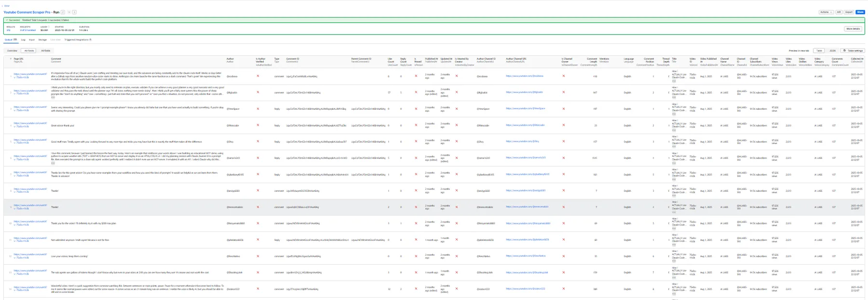The image size is (868, 300).
Task: Open Table settings gear button
Action: [853, 51]
